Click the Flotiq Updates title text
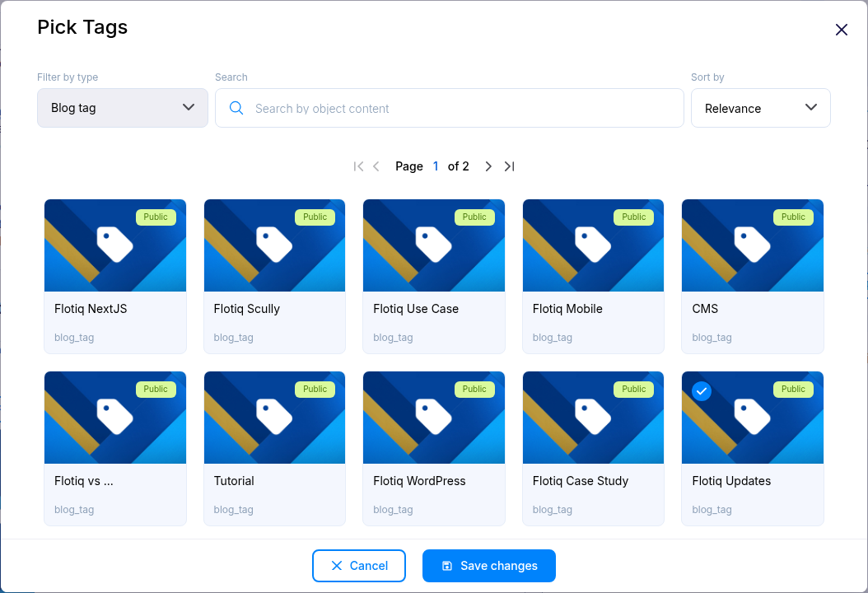The width and height of the screenshot is (868, 593). pos(731,481)
